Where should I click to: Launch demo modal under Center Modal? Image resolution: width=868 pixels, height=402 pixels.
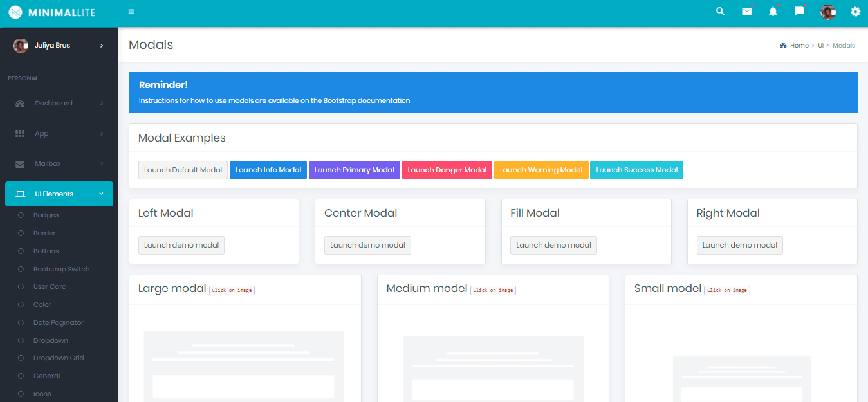[367, 245]
